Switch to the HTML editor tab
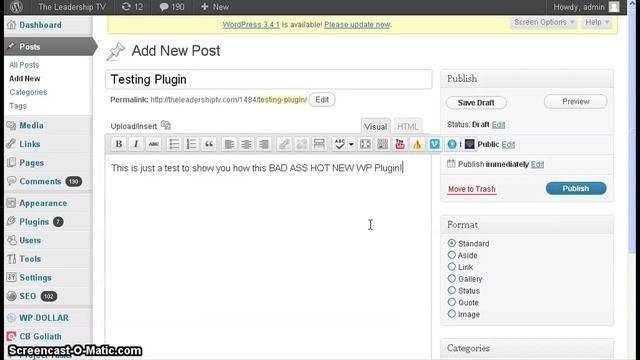This screenshot has height=360, width=640. click(407, 127)
